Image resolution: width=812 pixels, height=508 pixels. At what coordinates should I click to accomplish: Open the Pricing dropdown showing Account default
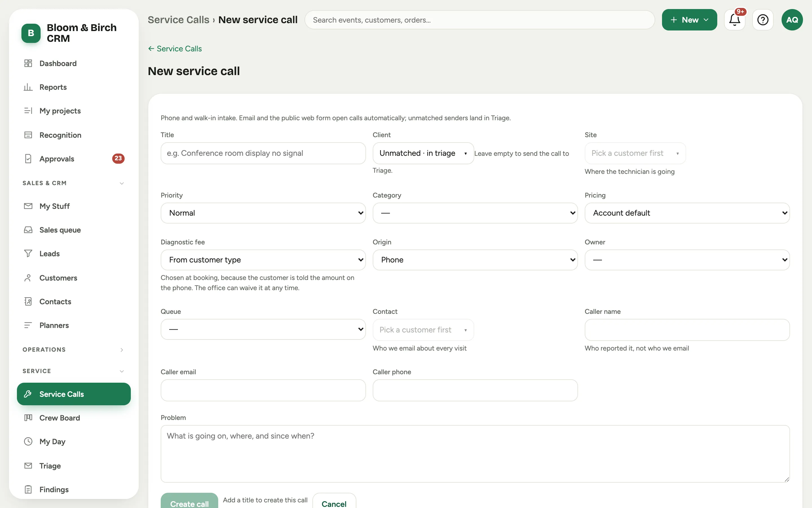tap(687, 213)
